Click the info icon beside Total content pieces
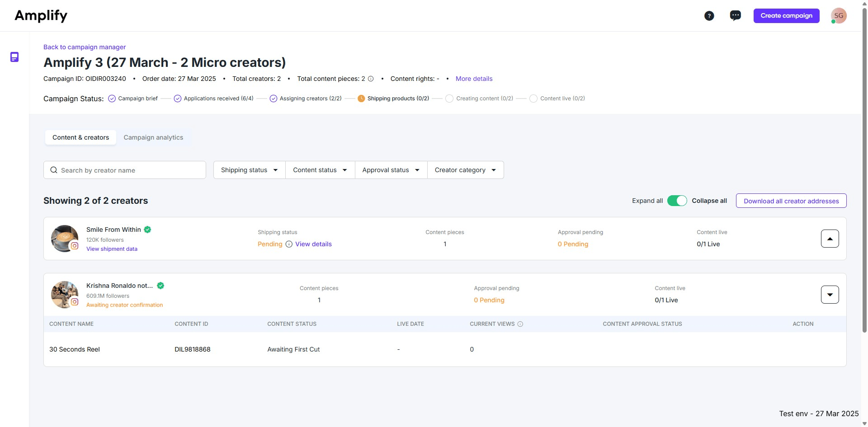Screen dimensions: 868x427 [371, 79]
